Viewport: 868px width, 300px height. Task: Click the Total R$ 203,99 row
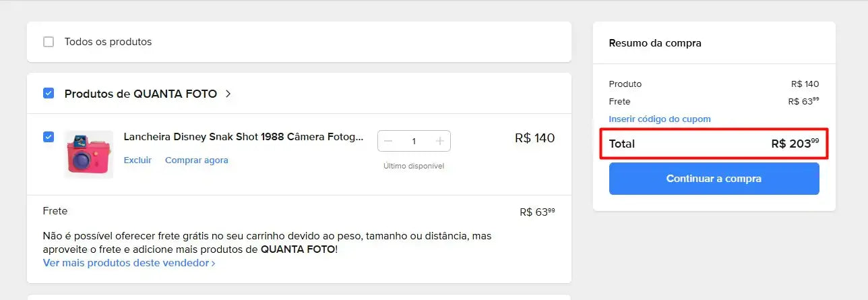714,144
